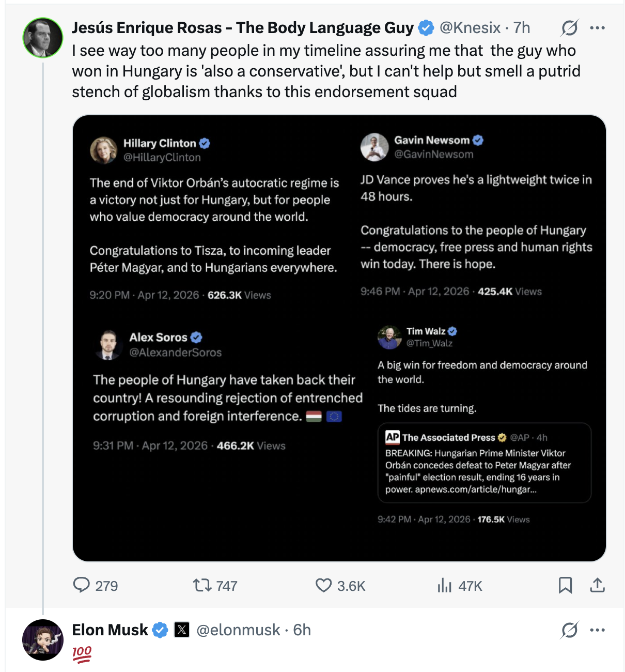
Task: Click the @elonmusk handle
Action: (x=238, y=630)
